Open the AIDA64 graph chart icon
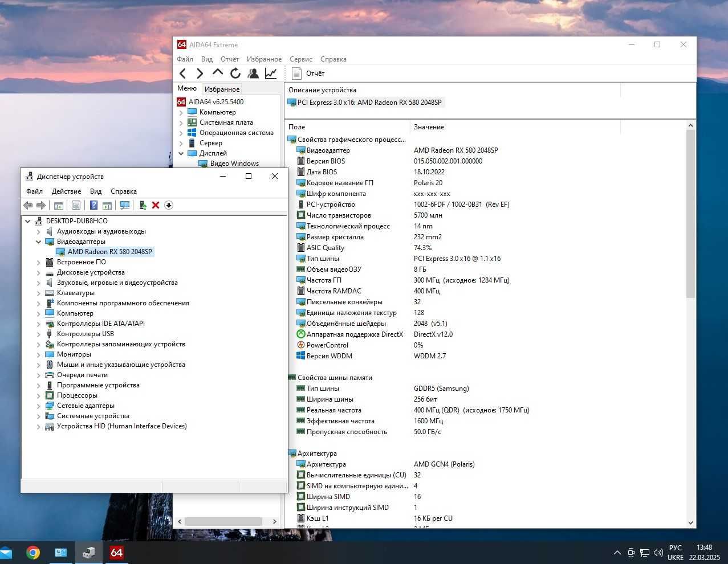Image resolution: width=728 pixels, height=564 pixels. pos(271,73)
